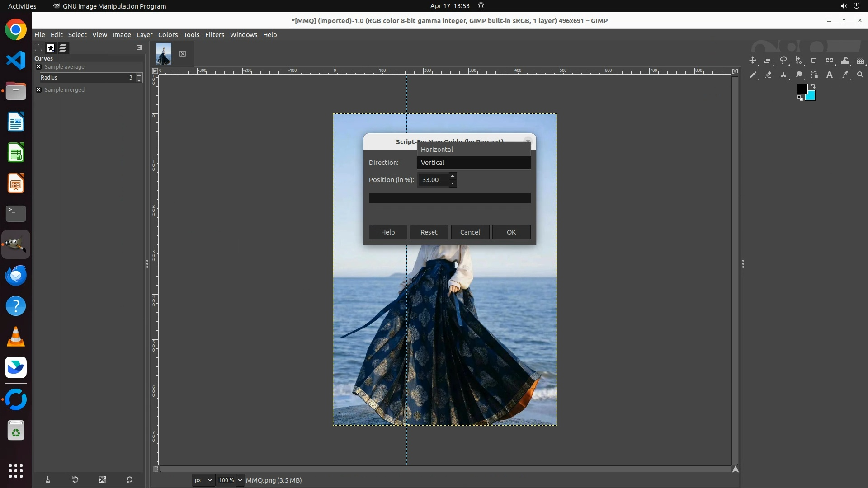Select the Zoom magnifier tool
The width and height of the screenshot is (868, 488).
tap(860, 75)
